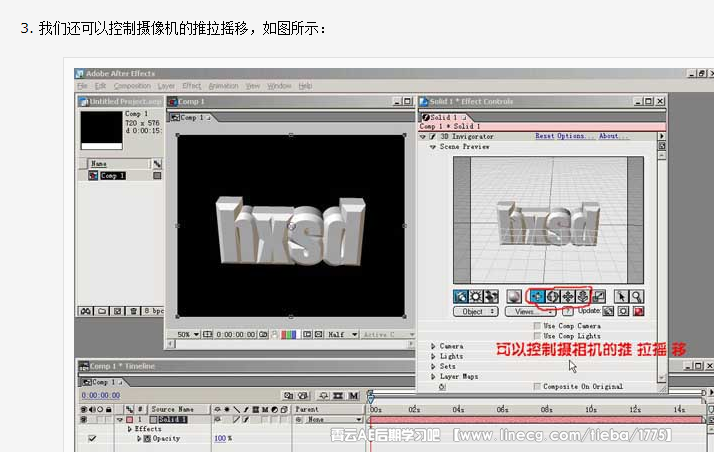
Task: Toggle the 3D Invigorator effect f switch
Action: (432, 137)
